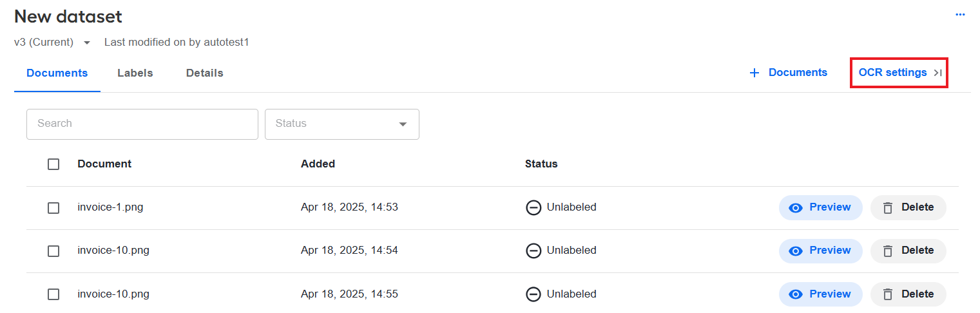Preview the middle invoice-10.png document
Viewport: 980px width, 313px height.
point(821,251)
